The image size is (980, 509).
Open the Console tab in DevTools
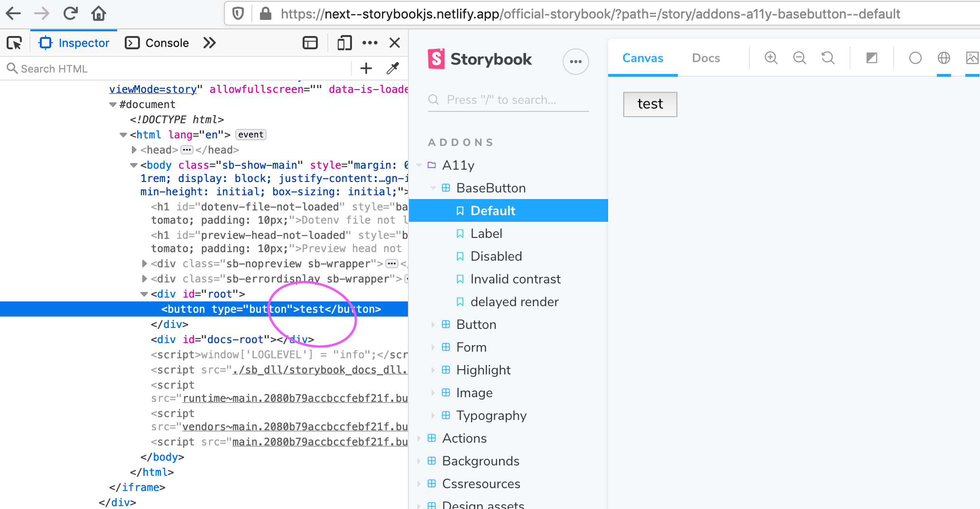157,43
